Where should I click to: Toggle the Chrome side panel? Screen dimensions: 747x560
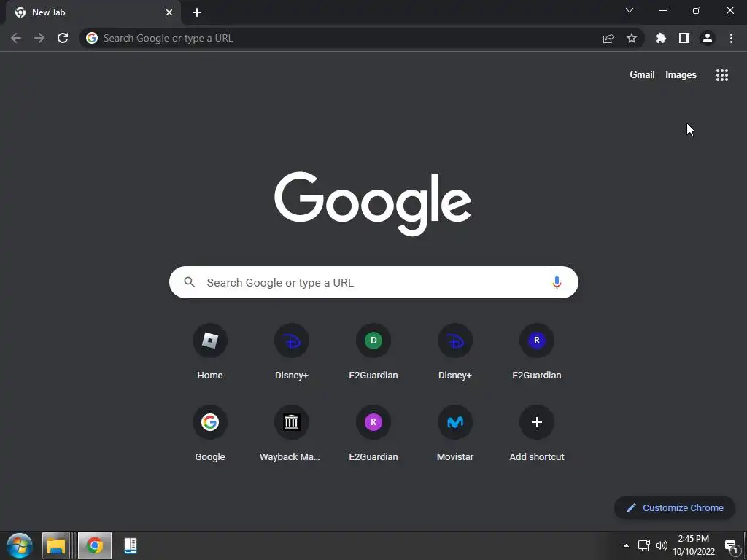point(684,38)
